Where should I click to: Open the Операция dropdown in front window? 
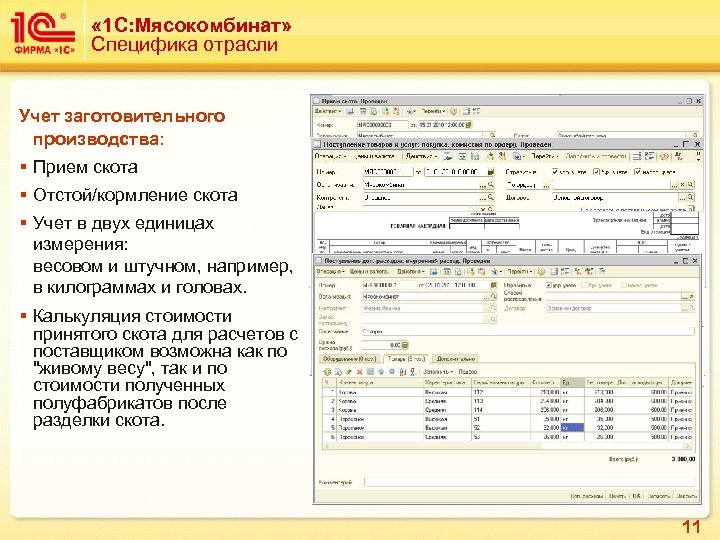click(x=331, y=272)
